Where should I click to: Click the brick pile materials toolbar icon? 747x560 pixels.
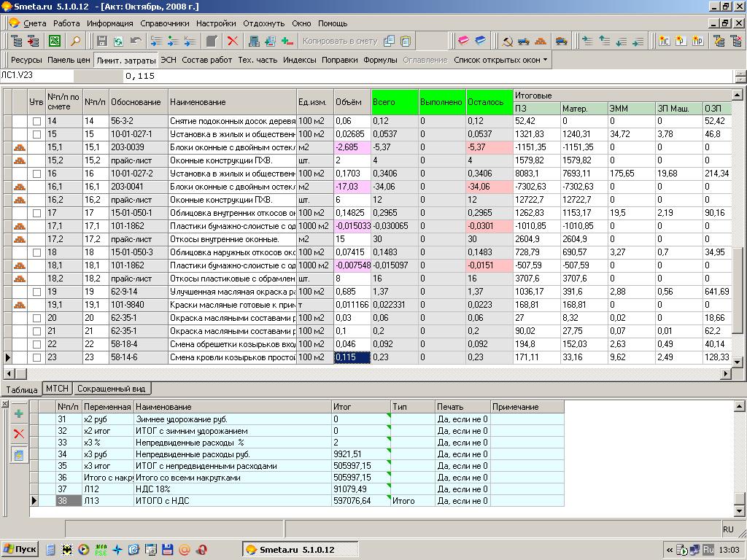pyautogui.click(x=541, y=41)
